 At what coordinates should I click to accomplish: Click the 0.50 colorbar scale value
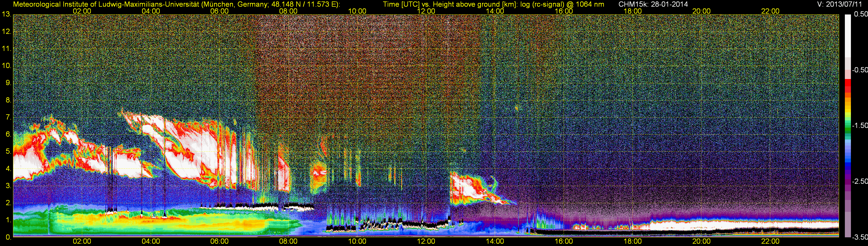[x=860, y=14]
